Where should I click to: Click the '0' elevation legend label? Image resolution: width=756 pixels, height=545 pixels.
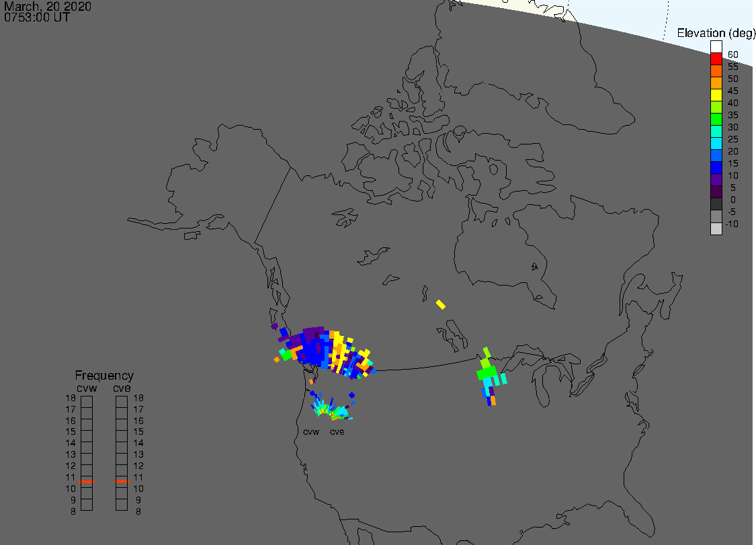pos(733,200)
